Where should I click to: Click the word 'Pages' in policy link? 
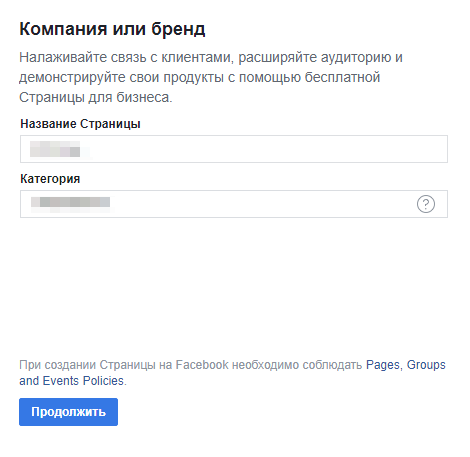pyautogui.click(x=383, y=365)
